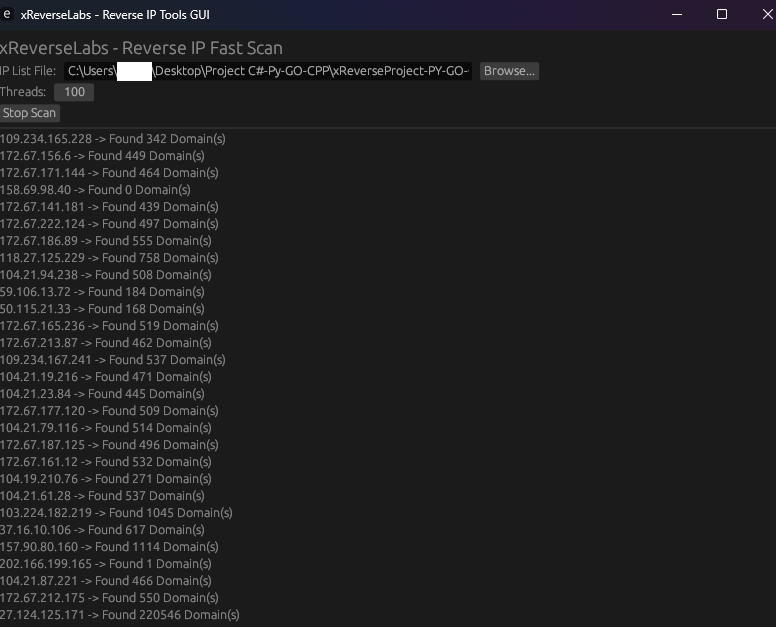
Task: Select result row 202.166.199.165 with 1 domain
Action: point(105,564)
